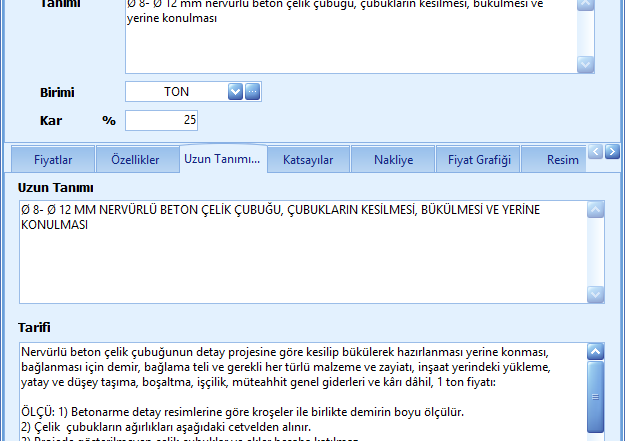Viewport: 625px width, 441px height.
Task: Click the ellipsis browse button beside Birimi
Action: click(x=252, y=92)
